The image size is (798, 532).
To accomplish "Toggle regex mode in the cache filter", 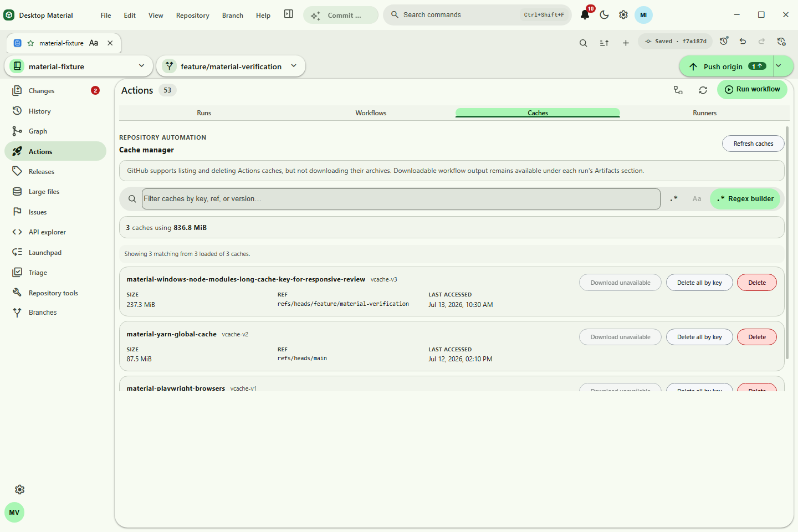I will coord(674,199).
